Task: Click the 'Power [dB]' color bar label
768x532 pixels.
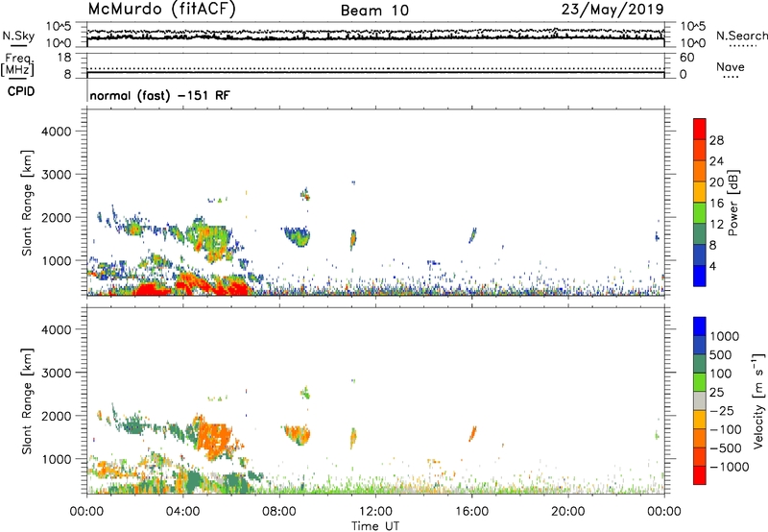Action: [732, 203]
